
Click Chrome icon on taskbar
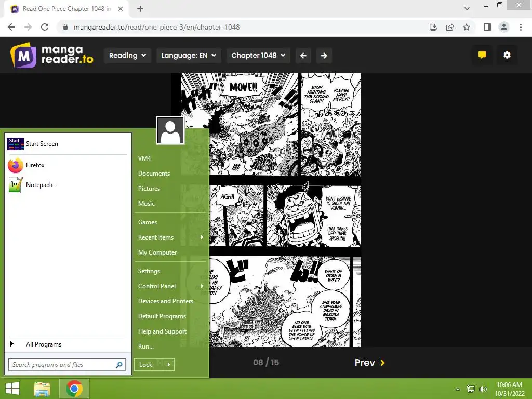74,389
